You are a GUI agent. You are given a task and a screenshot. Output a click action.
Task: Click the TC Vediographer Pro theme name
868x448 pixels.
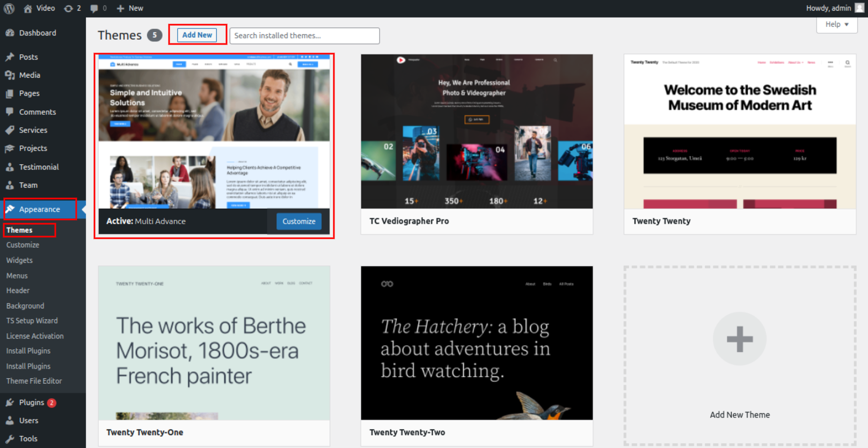click(x=409, y=221)
